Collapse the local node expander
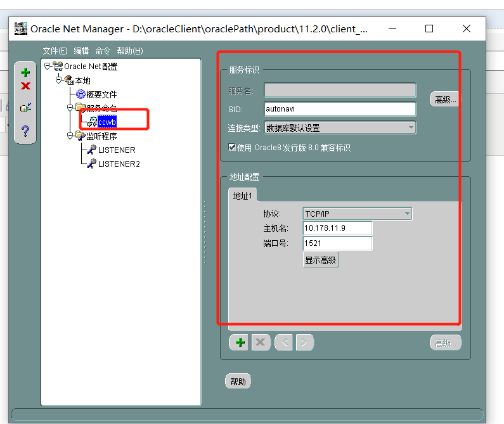This screenshot has width=504, height=424. [58, 80]
